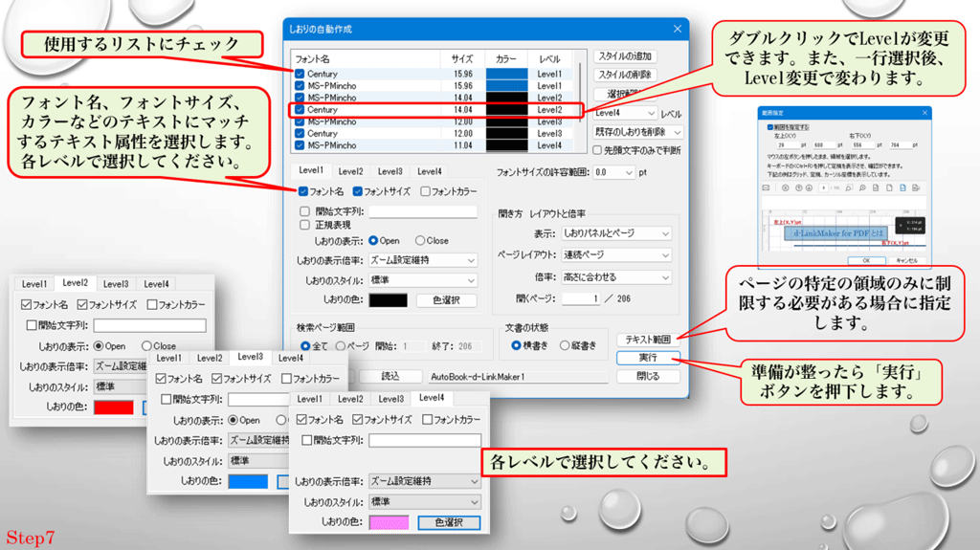Click the スタイルの追加 button

tap(625, 56)
